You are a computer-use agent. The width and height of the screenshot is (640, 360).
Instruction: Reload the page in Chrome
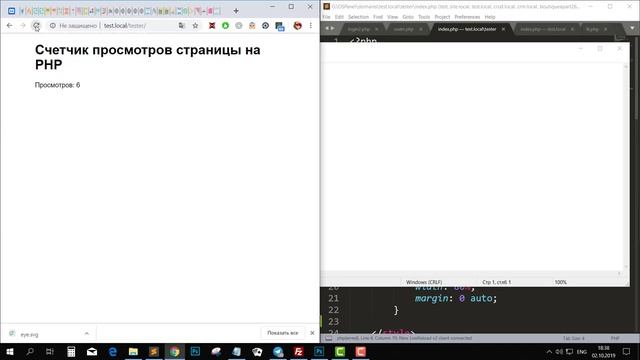36,26
